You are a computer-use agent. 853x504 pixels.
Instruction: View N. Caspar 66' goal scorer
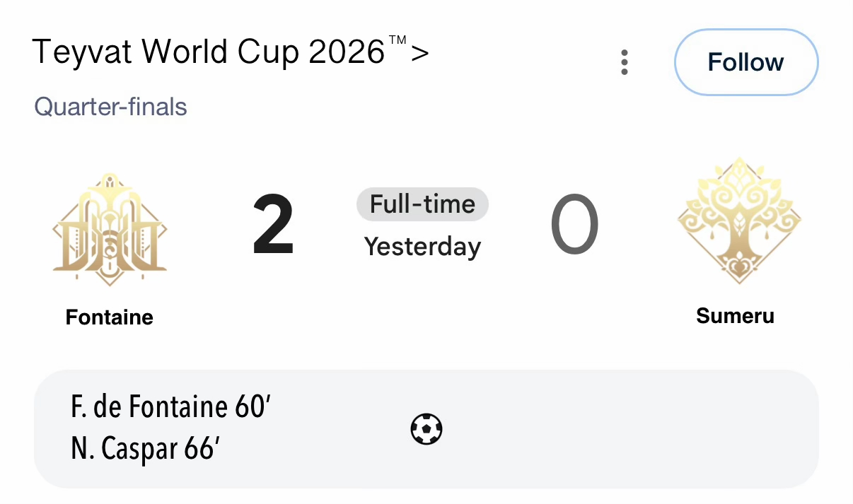(146, 448)
